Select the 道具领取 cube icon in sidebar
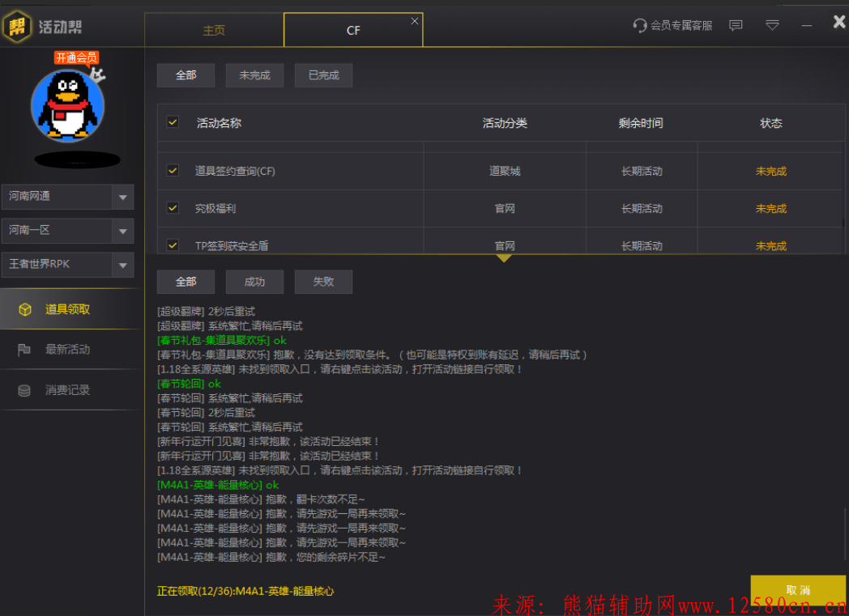This screenshot has width=849, height=616. tap(24, 308)
